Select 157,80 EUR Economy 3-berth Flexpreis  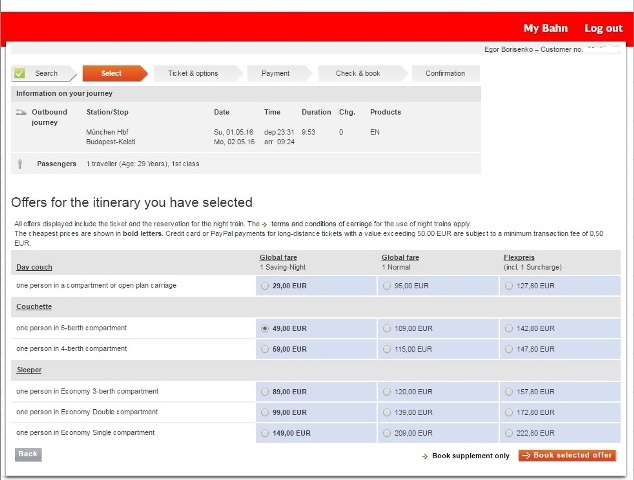509,392
